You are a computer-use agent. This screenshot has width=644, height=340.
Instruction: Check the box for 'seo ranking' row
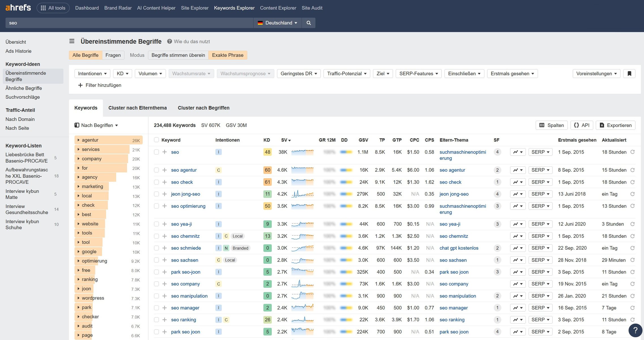156,320
